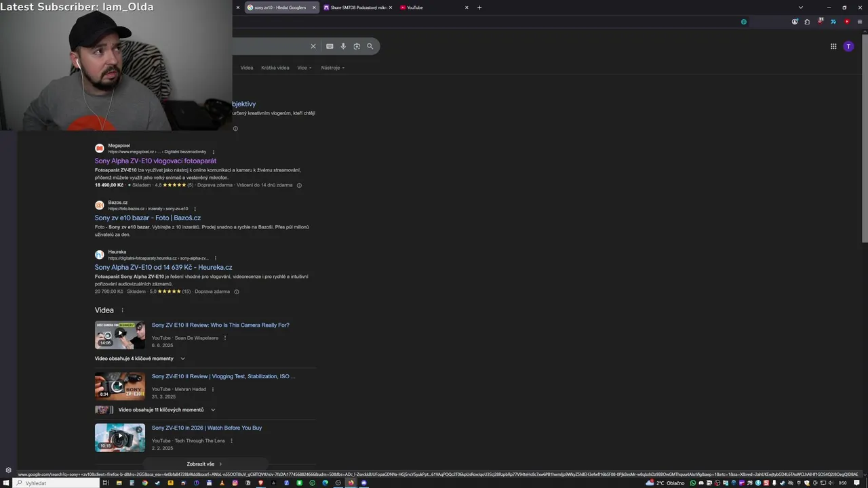Clear the Google search box text
The height and width of the screenshot is (488, 868).
pyautogui.click(x=313, y=46)
